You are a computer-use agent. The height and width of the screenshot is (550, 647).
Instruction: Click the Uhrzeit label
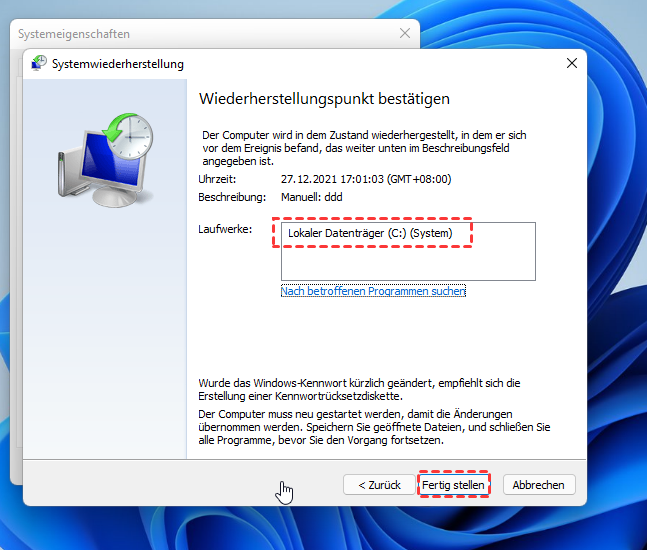coord(217,179)
